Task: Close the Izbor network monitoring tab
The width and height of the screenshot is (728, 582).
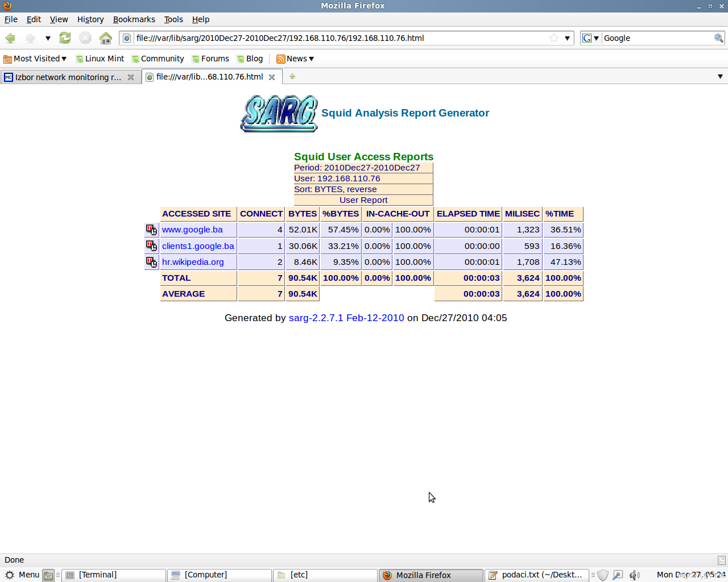Action: (x=131, y=77)
